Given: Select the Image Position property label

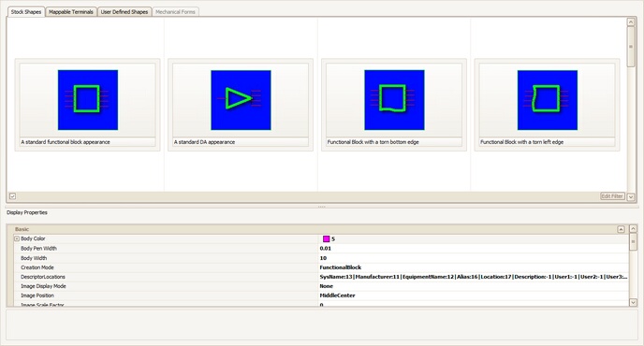Looking at the screenshot, I should [37, 296].
